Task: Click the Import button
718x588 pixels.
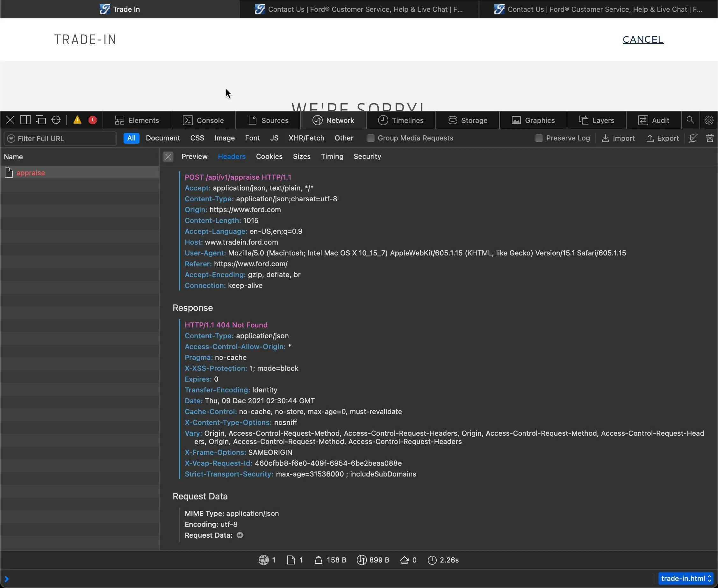Action: click(618, 139)
